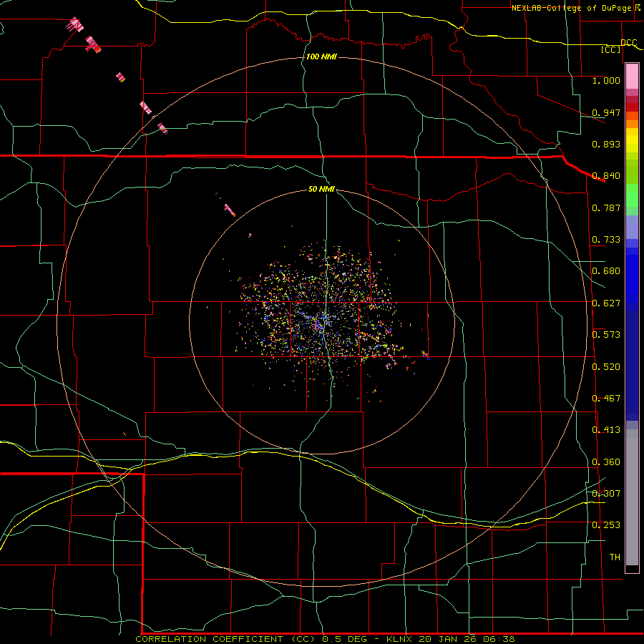Click the TH threshold legend label
Viewport: 644px width, 644px height.
click(615, 557)
